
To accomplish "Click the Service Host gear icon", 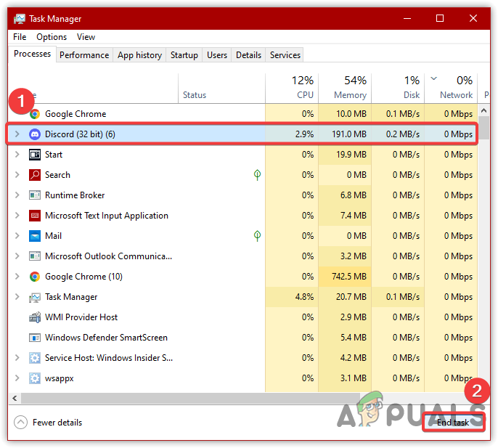I will [x=35, y=358].
